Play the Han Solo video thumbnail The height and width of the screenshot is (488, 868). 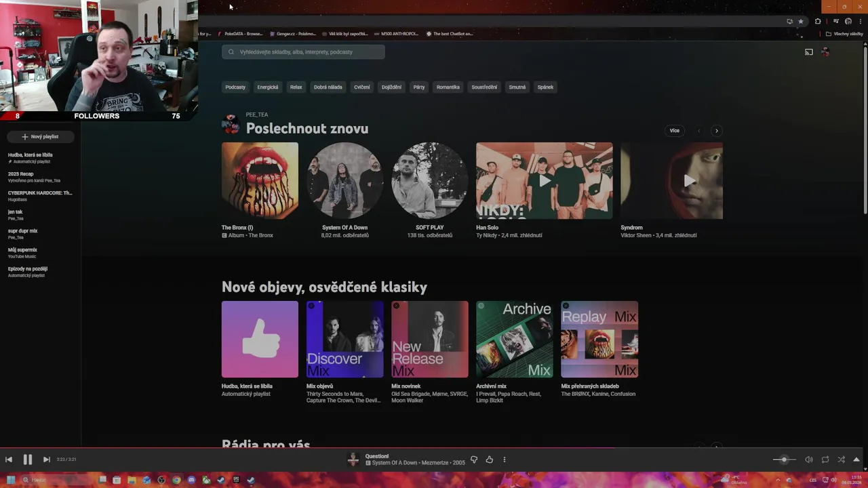click(x=545, y=180)
